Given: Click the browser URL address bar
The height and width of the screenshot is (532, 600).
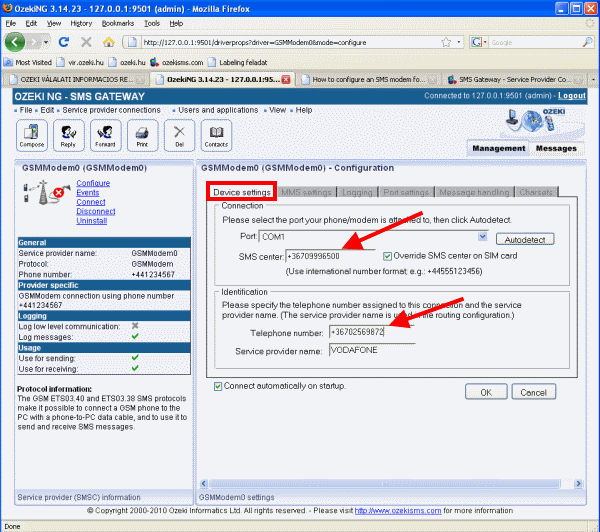Looking at the screenshot, I should pos(291,42).
